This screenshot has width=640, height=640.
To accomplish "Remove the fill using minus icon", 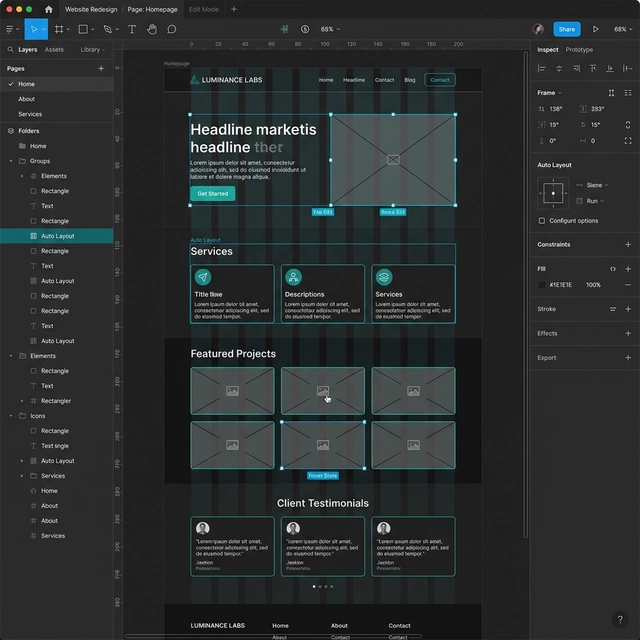I will pos(628,285).
